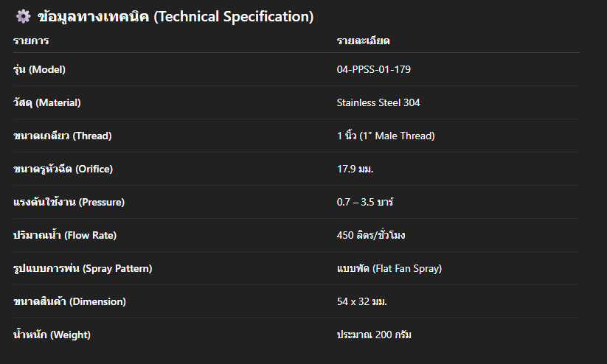Click the Spray Pattern row label
The image size is (607, 364).
click(x=83, y=269)
